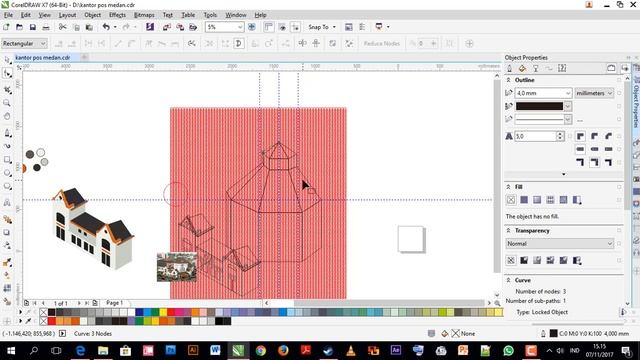Screen dimensions: 640x360
Task: Click the Cut scissors icon
Action: [x=62, y=27]
